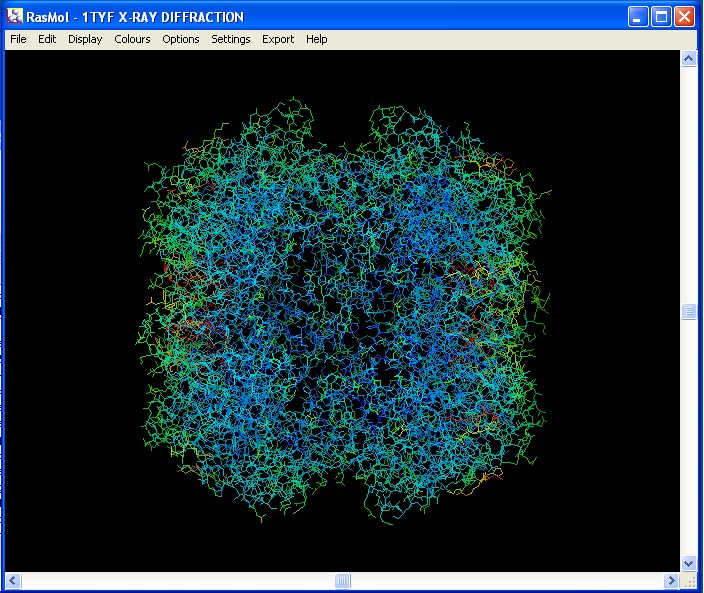Open the File menu
This screenshot has height=593, width=704.
tap(18, 39)
